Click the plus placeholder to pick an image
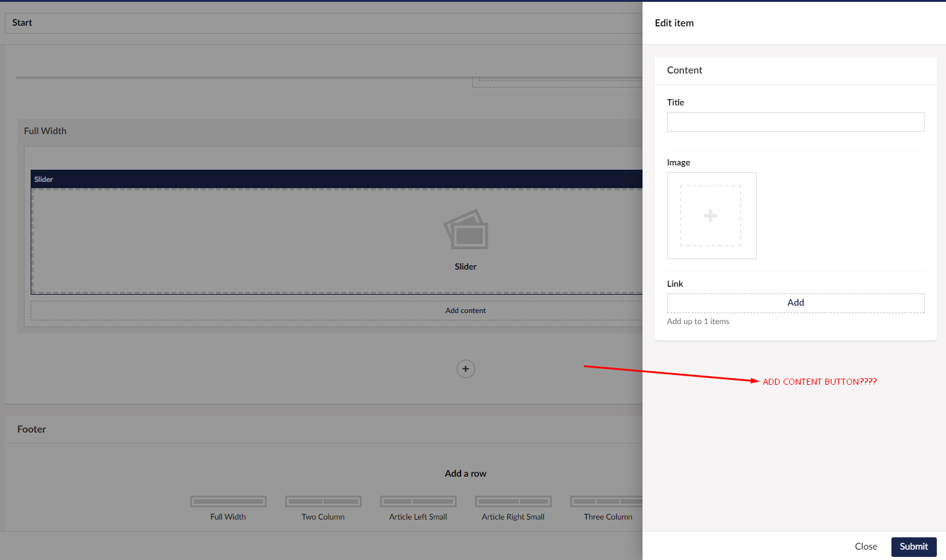 coord(711,216)
